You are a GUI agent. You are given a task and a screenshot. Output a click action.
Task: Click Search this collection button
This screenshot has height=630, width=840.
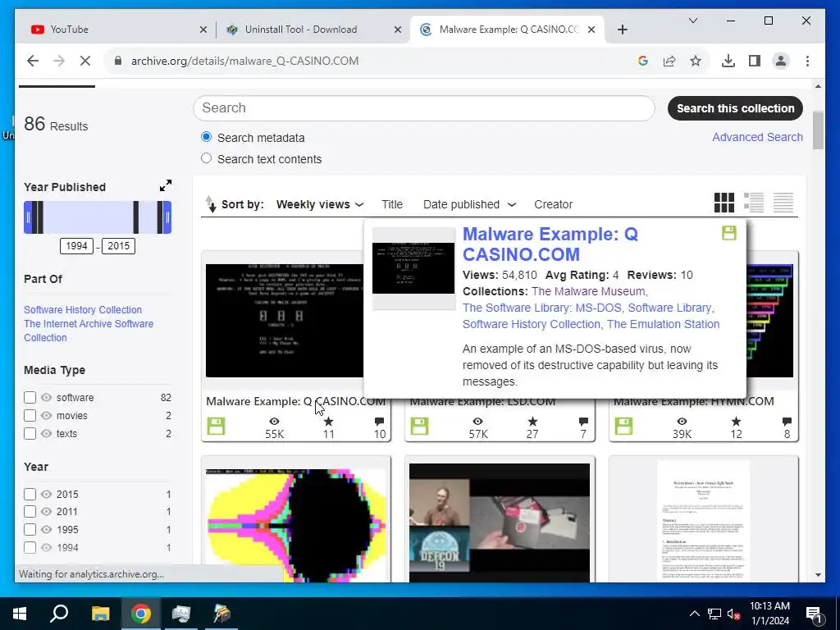click(735, 108)
